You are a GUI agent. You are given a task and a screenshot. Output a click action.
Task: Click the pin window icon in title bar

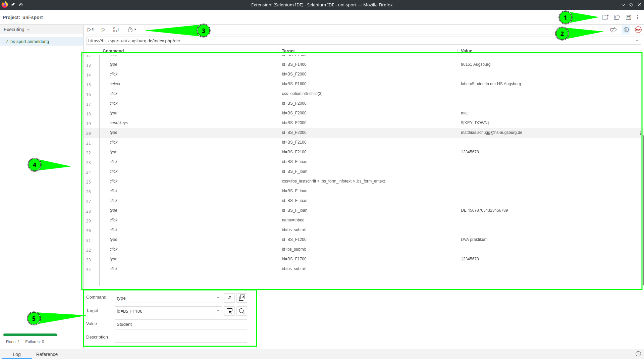[13, 5]
